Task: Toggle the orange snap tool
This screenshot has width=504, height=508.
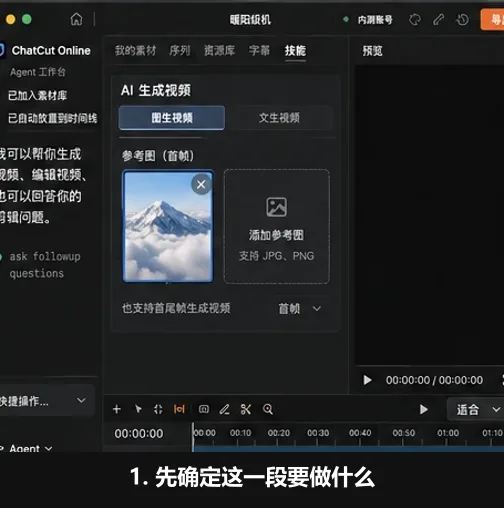Action: [x=179, y=409]
